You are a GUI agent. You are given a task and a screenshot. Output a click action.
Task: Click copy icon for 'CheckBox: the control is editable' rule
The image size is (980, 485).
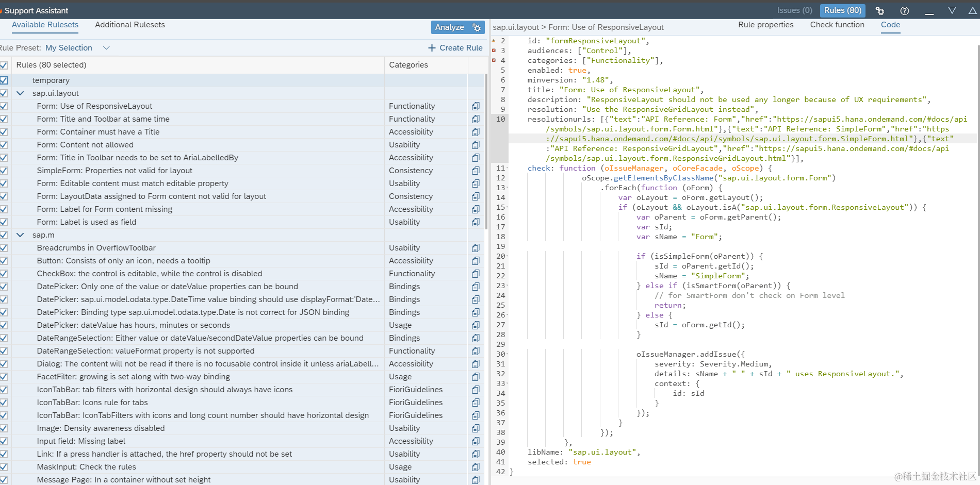pos(476,274)
